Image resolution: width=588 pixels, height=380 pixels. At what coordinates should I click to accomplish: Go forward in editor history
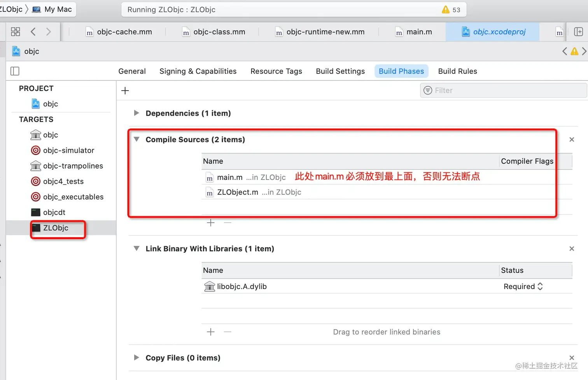(x=49, y=32)
